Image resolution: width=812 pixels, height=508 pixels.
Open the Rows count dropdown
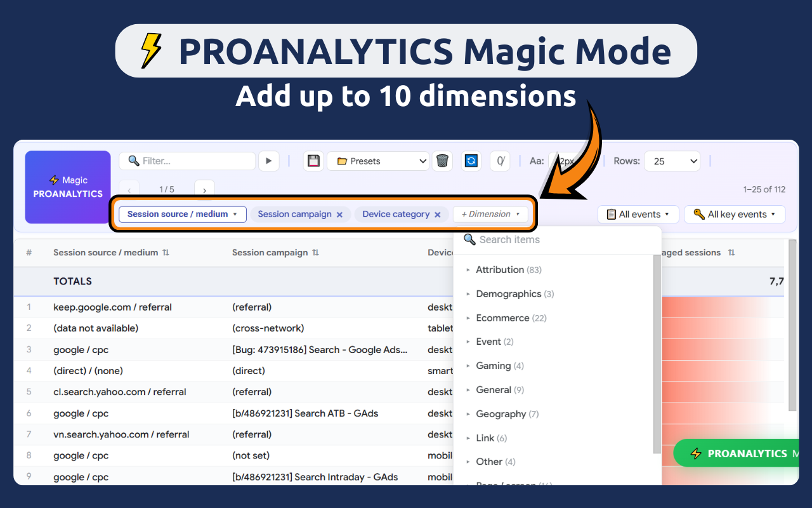coord(672,161)
